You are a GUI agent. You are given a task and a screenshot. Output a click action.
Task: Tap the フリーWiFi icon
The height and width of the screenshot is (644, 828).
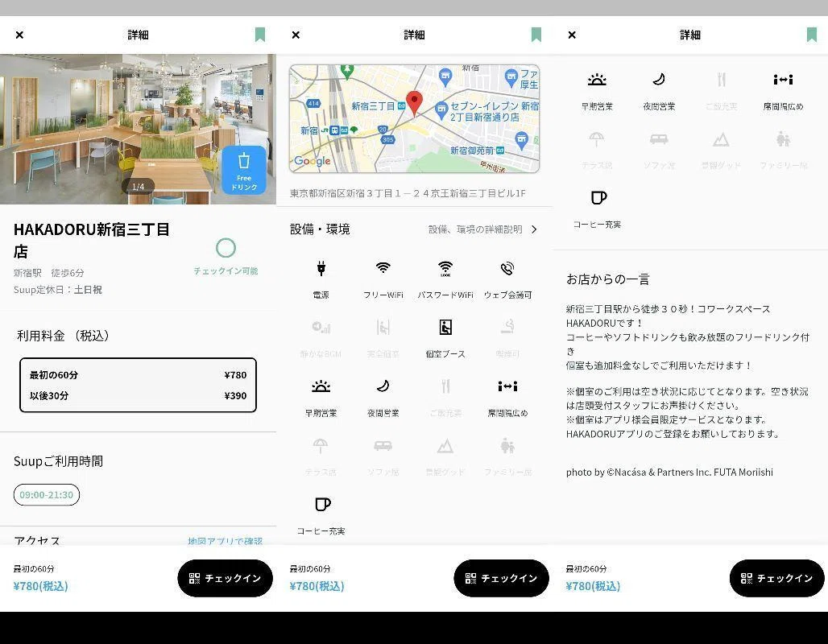[383, 267]
